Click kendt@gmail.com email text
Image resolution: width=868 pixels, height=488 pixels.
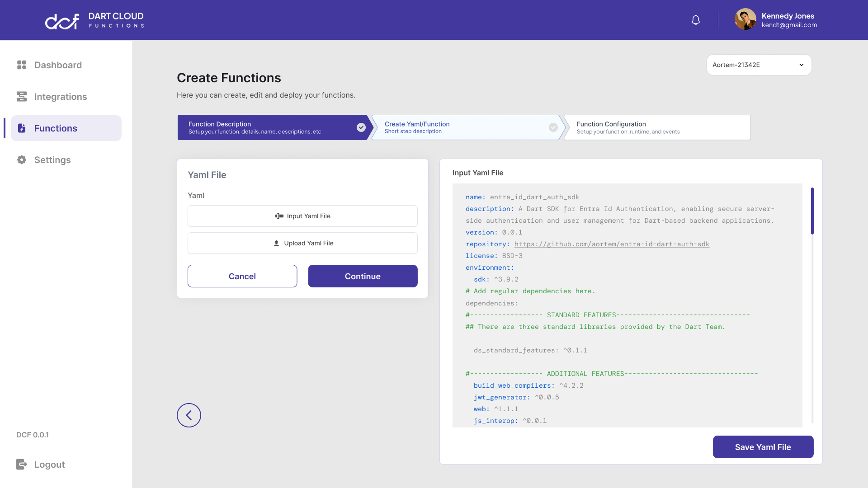tap(789, 25)
